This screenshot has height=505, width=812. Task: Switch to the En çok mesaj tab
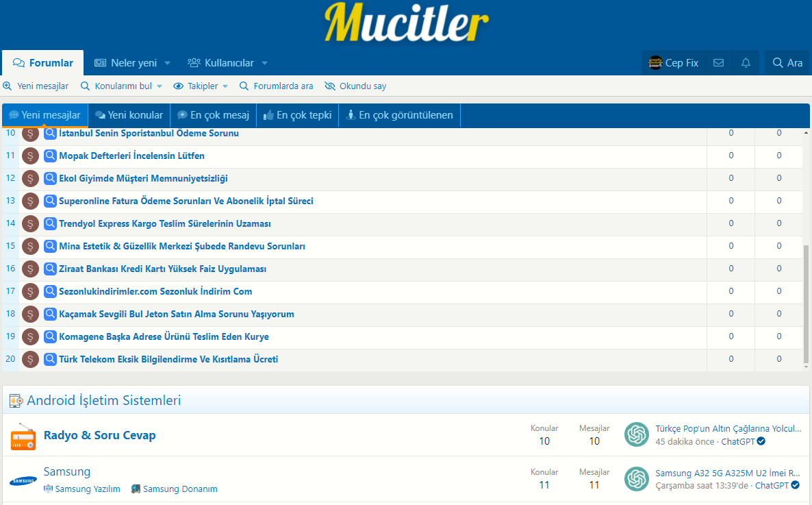[214, 115]
